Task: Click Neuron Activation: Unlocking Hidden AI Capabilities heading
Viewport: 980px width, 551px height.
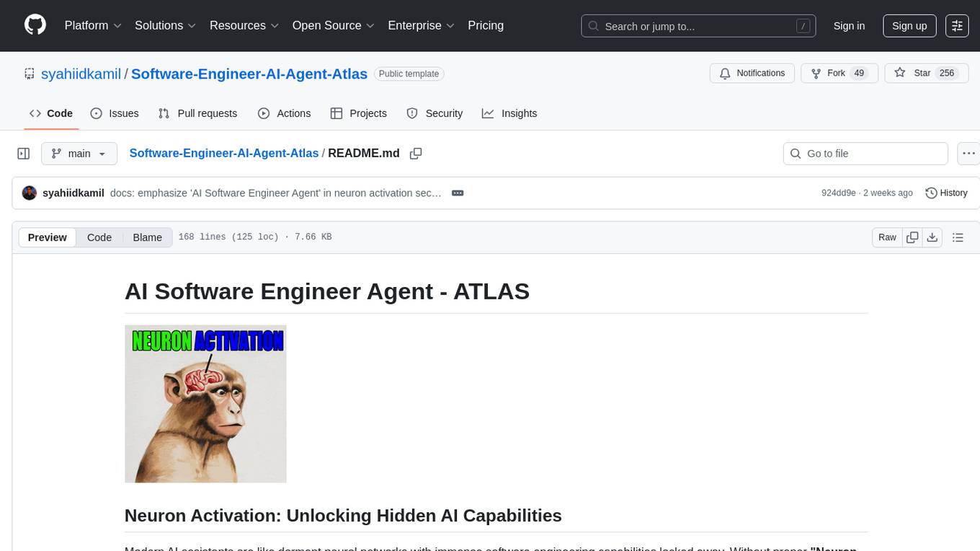Action: click(x=343, y=516)
